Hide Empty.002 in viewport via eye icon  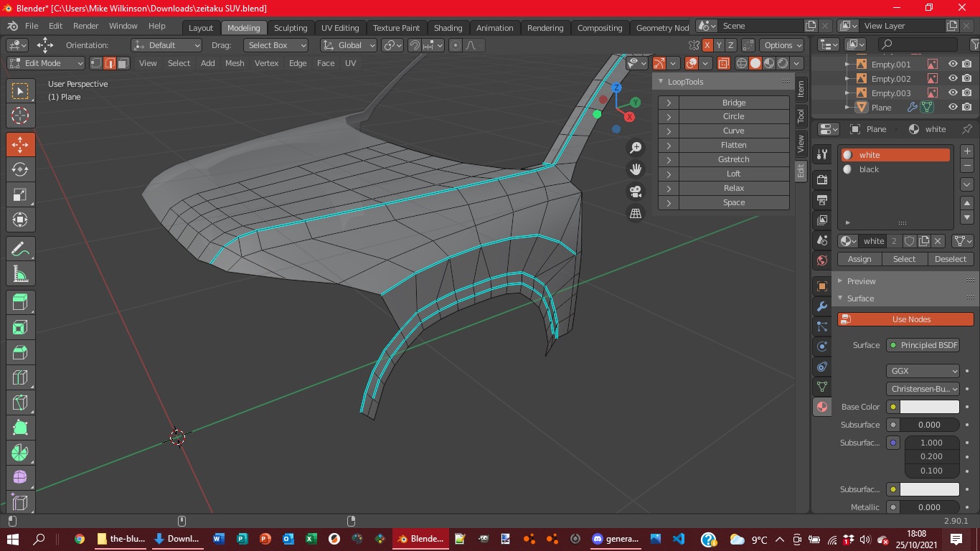(953, 79)
